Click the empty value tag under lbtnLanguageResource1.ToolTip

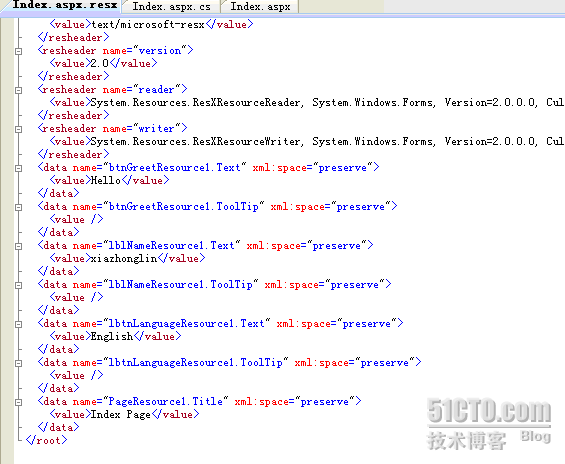76,375
